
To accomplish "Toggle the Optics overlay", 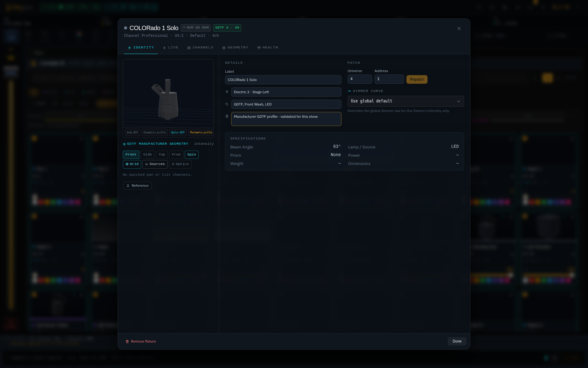I will [180, 164].
